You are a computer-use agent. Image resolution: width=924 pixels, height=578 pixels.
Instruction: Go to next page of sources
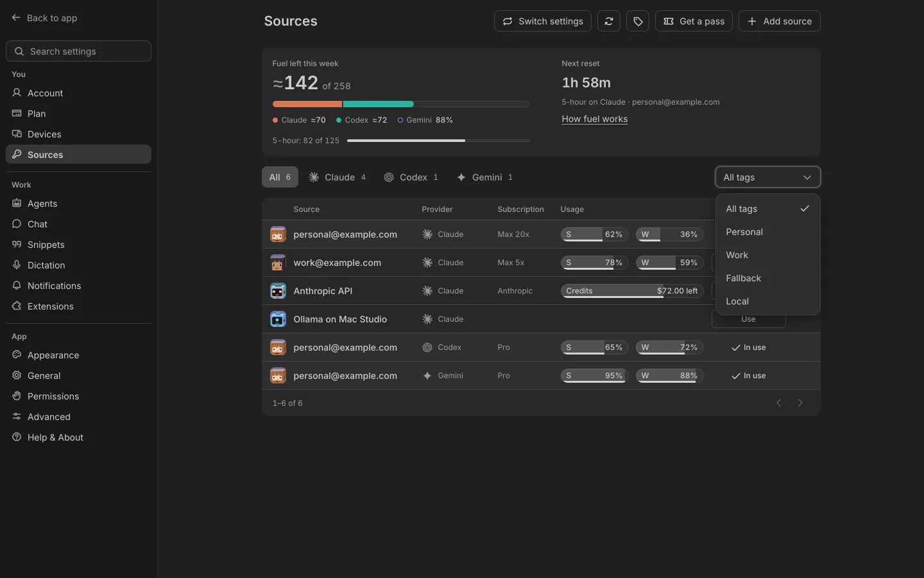(x=800, y=403)
